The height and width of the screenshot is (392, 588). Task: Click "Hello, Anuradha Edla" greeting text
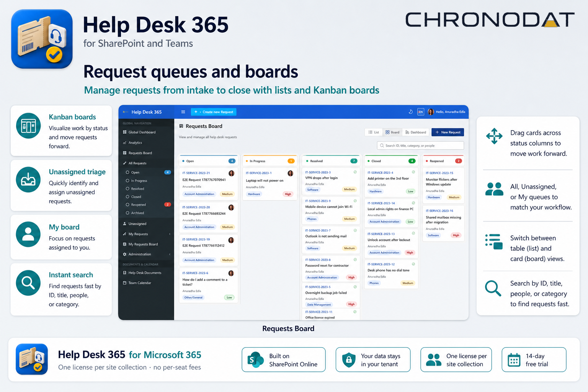(x=451, y=112)
